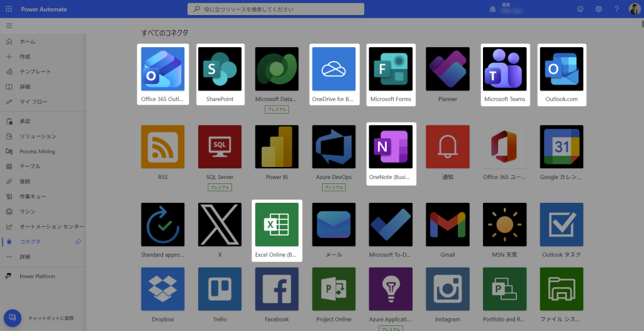Open Power Platform link in sidebar

point(37,276)
